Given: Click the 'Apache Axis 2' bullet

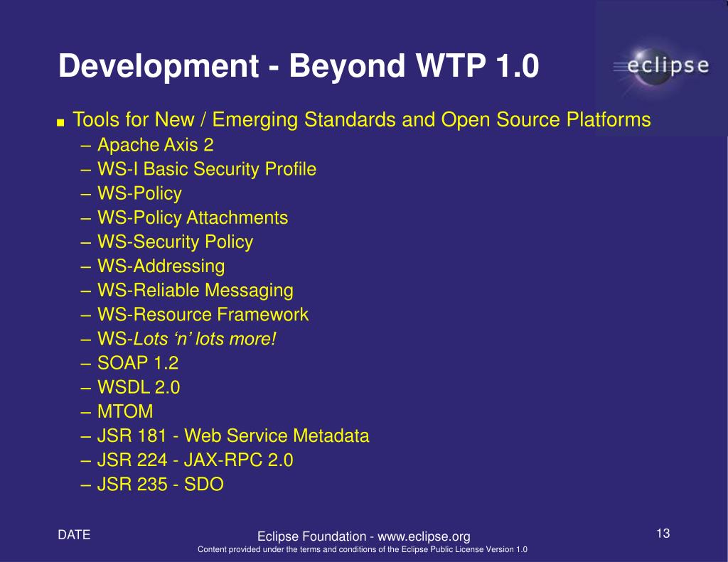Looking at the screenshot, I should tap(156, 145).
